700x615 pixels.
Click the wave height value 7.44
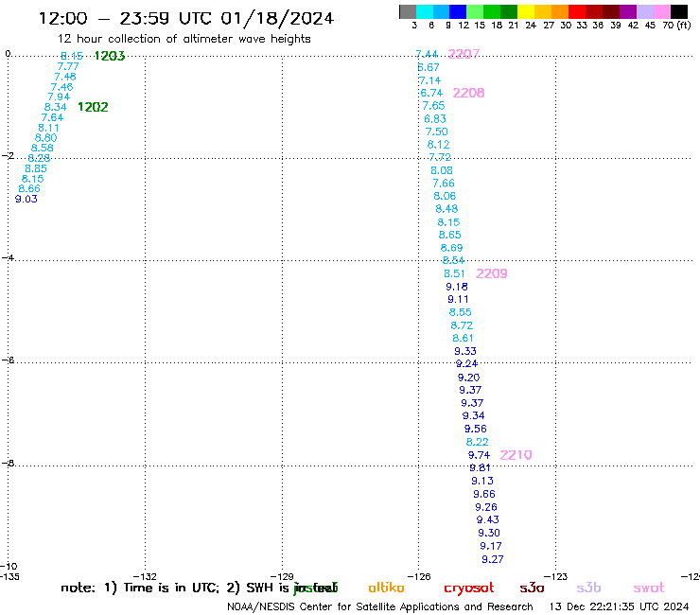pos(427,55)
